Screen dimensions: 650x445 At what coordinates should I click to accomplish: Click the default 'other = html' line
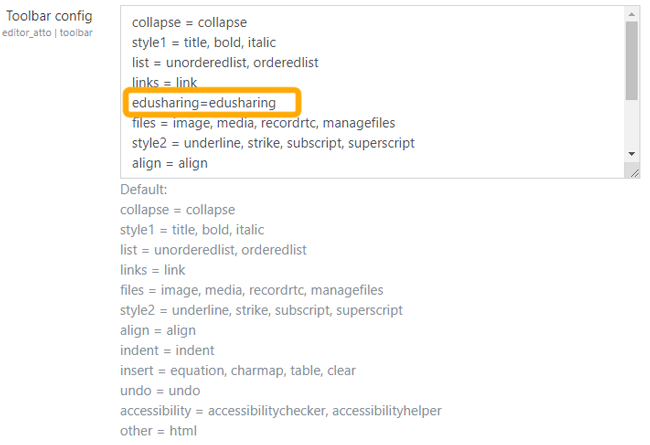click(158, 430)
